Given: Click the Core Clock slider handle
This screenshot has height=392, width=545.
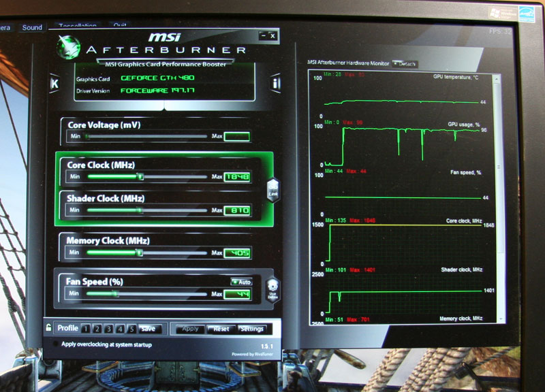Looking at the screenshot, I should point(140,177).
